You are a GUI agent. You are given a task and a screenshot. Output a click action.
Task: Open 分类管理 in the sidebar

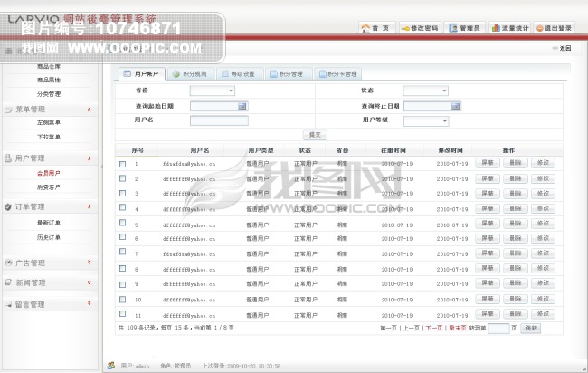tap(49, 94)
